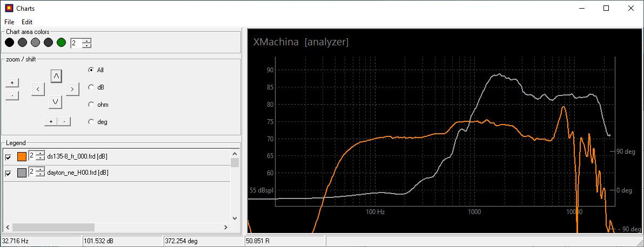Click the 101.532 dB status bar value
644x247 pixels.
pos(98,241)
